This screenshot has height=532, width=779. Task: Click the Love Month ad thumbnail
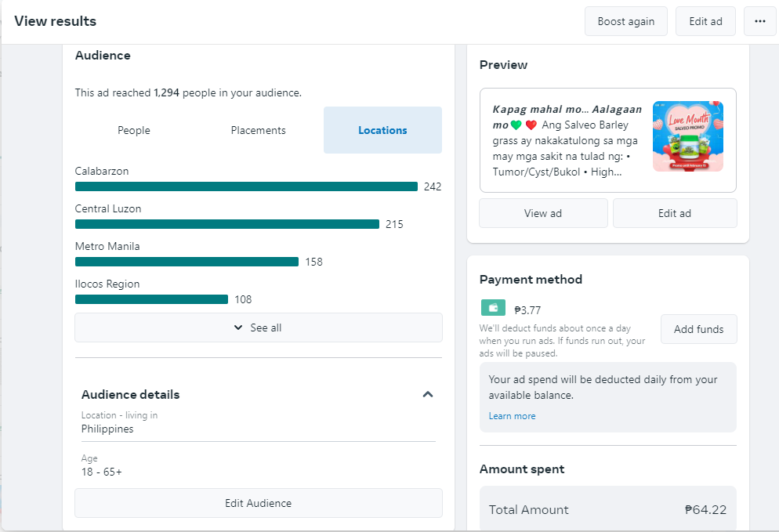click(687, 136)
